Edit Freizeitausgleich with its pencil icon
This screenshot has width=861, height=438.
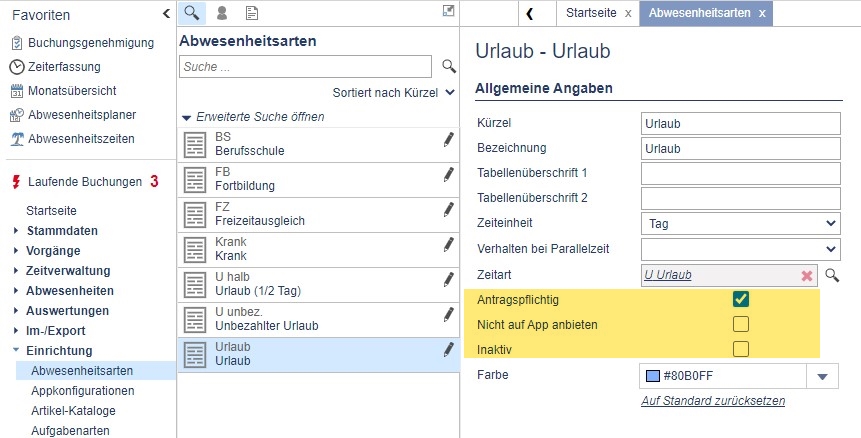tap(449, 210)
